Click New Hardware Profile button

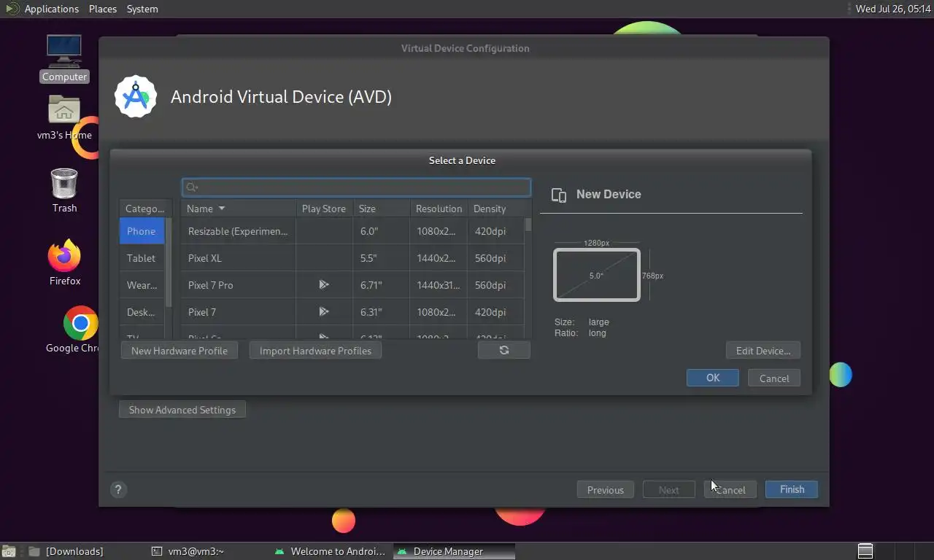pos(180,351)
